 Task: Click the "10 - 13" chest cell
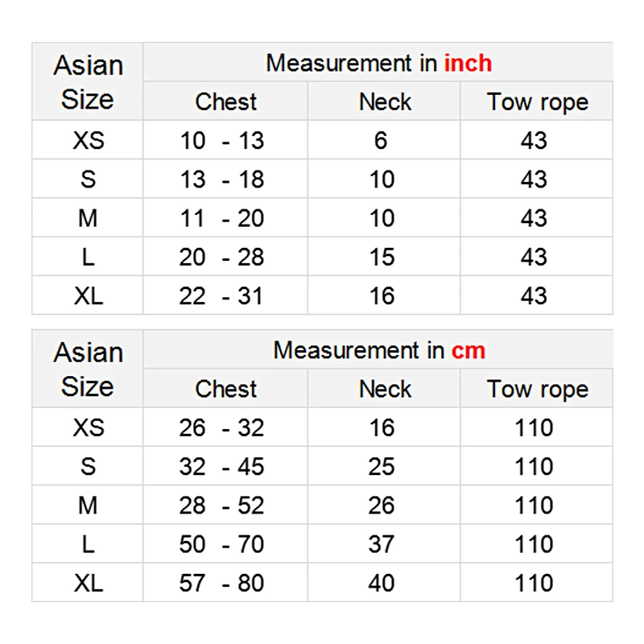tap(221, 141)
